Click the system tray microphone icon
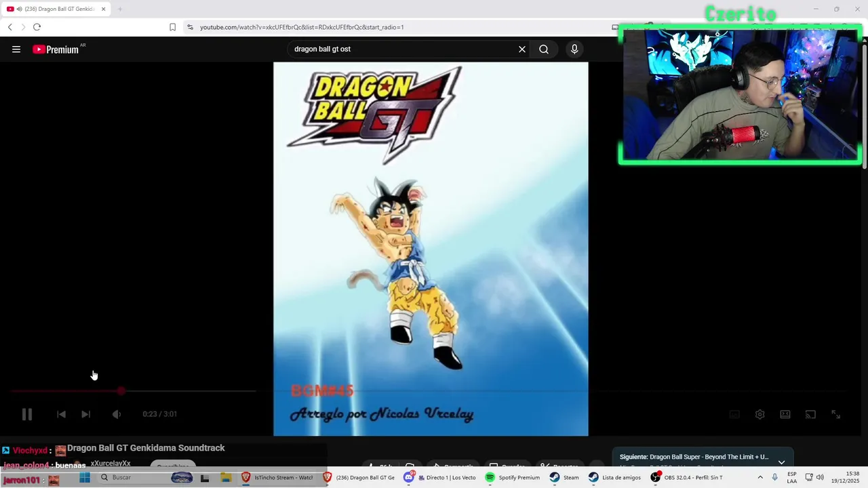The height and width of the screenshot is (488, 868). [774, 477]
